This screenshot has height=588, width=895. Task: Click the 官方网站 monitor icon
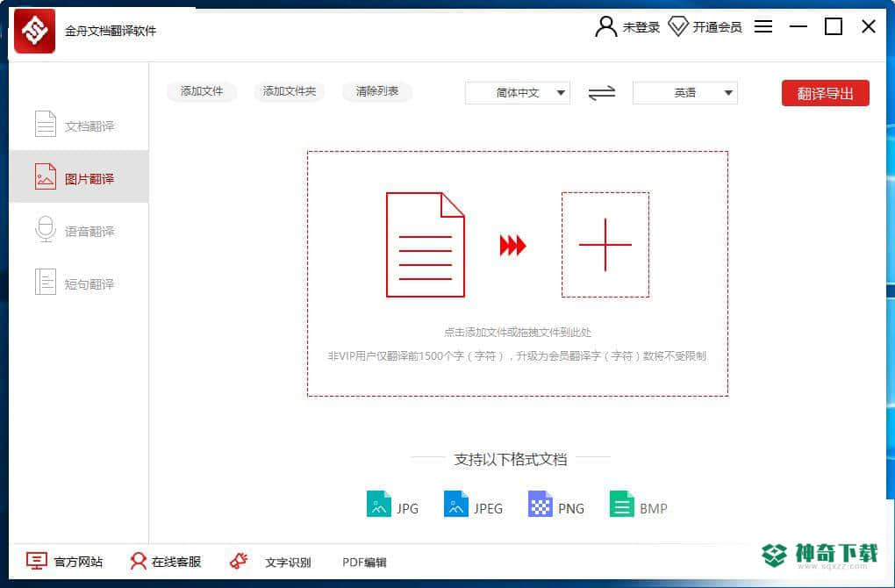click(37, 561)
